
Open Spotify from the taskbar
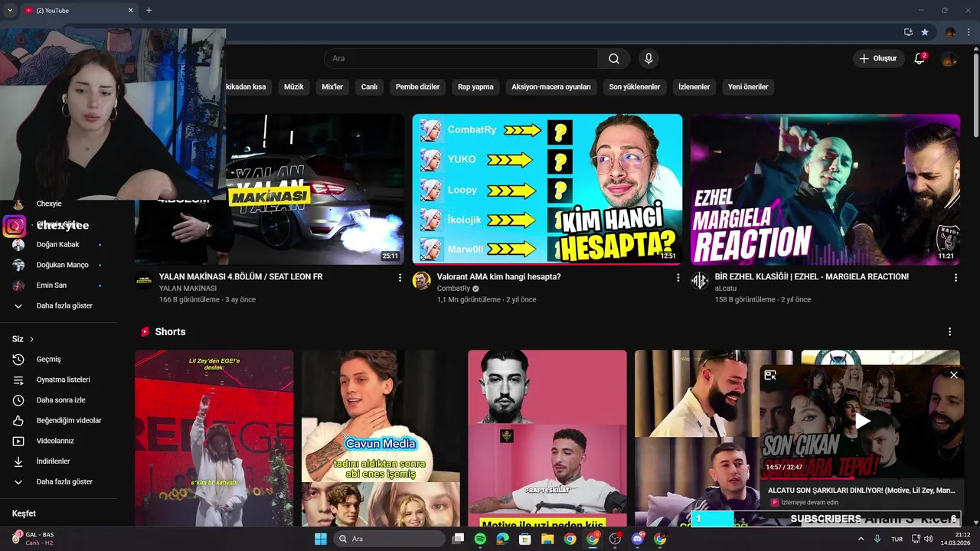click(480, 539)
